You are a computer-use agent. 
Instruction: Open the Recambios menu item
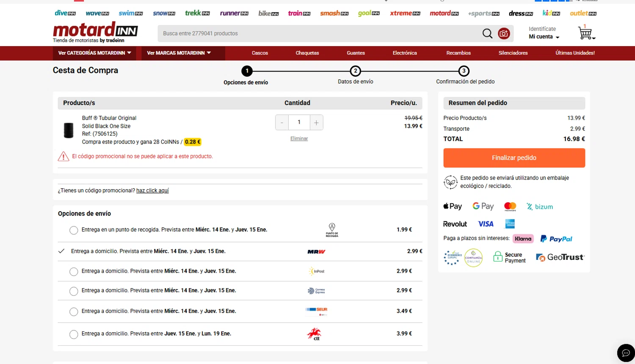click(458, 53)
